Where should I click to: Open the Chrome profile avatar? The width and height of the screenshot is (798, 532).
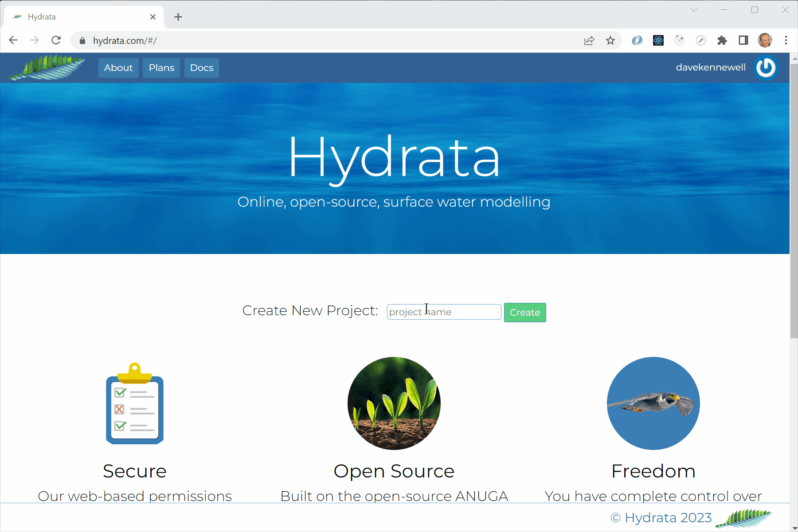pyautogui.click(x=765, y=41)
